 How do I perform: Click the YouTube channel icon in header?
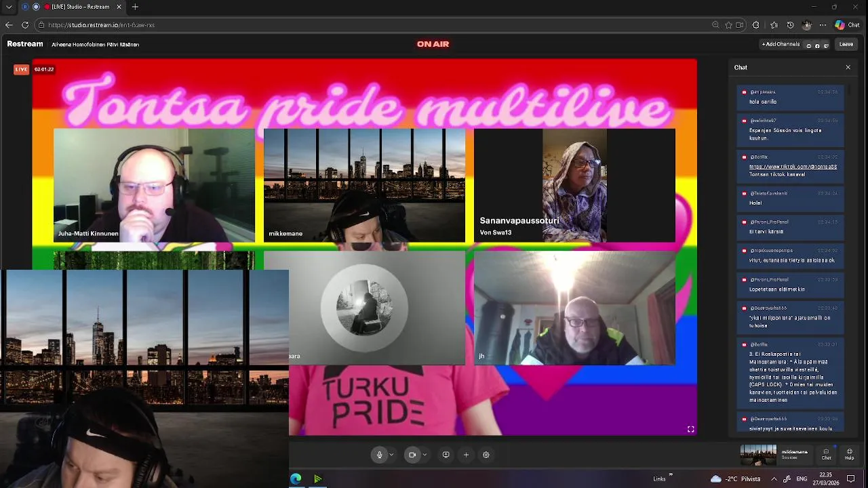(808, 45)
